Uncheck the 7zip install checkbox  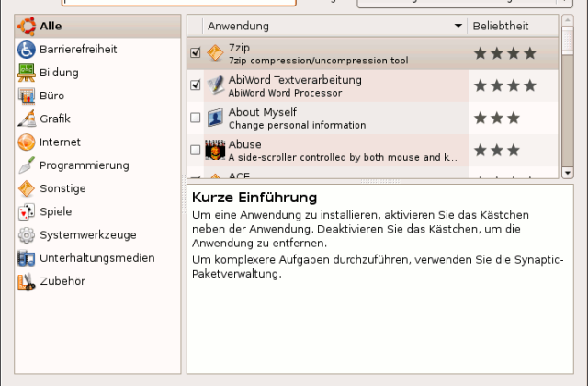click(196, 52)
